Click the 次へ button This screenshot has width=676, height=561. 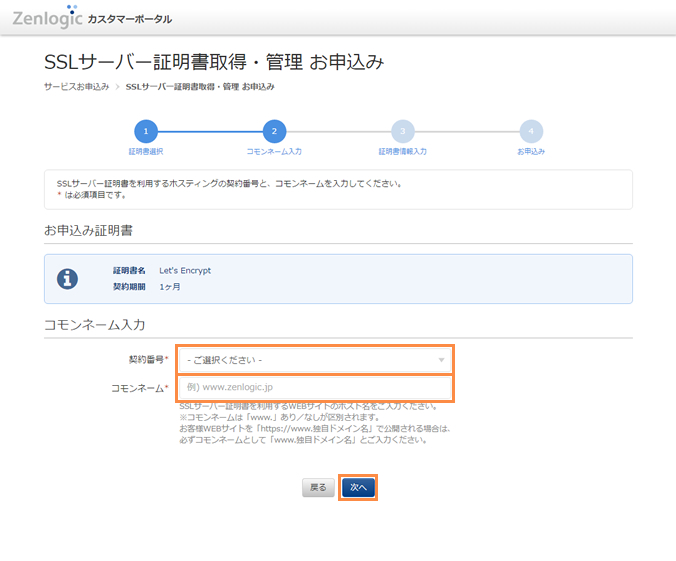pos(358,487)
